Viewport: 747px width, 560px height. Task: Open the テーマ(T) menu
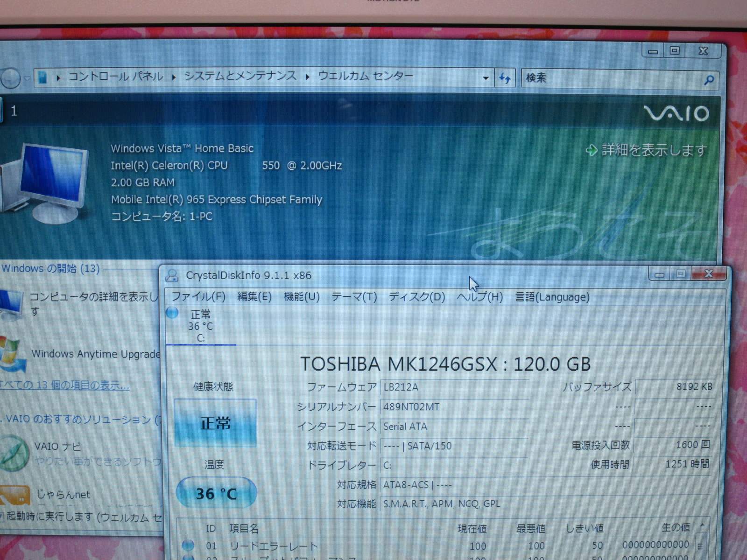tap(354, 297)
